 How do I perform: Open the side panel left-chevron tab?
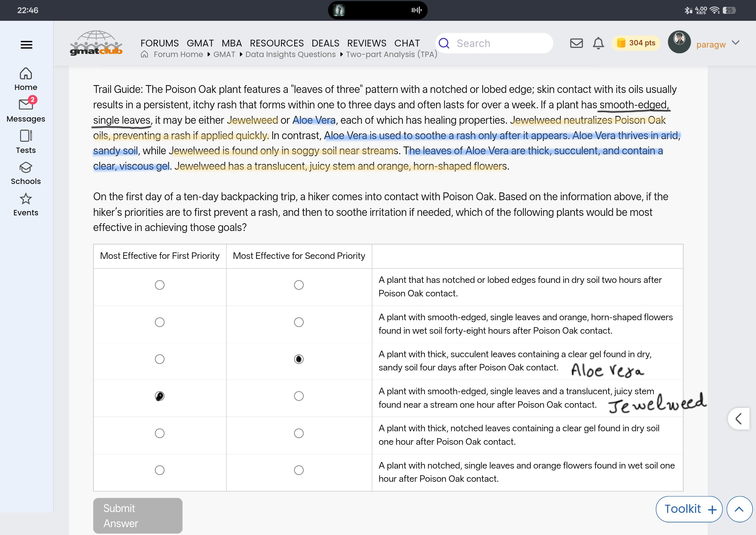click(x=739, y=419)
